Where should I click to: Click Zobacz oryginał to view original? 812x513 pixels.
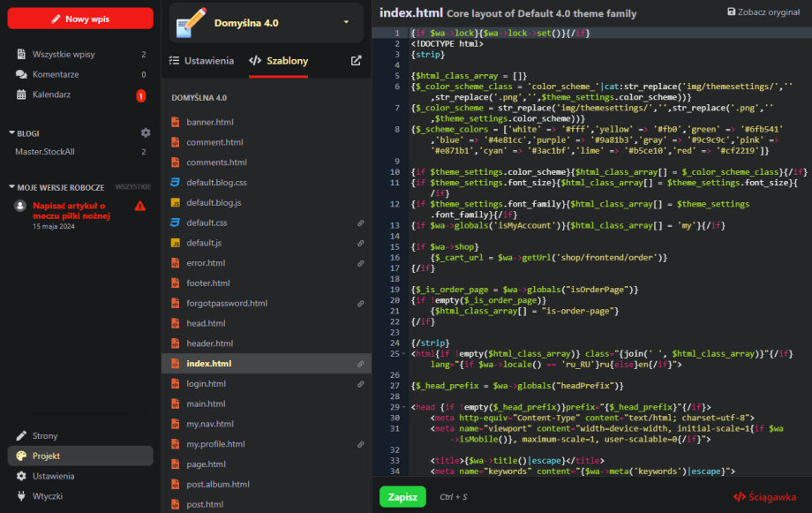(x=763, y=12)
